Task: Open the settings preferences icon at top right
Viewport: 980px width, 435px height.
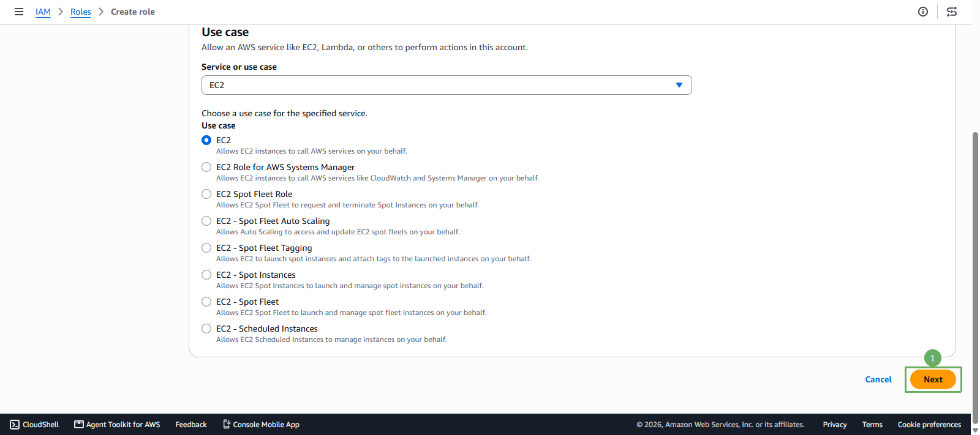Action: [952, 12]
